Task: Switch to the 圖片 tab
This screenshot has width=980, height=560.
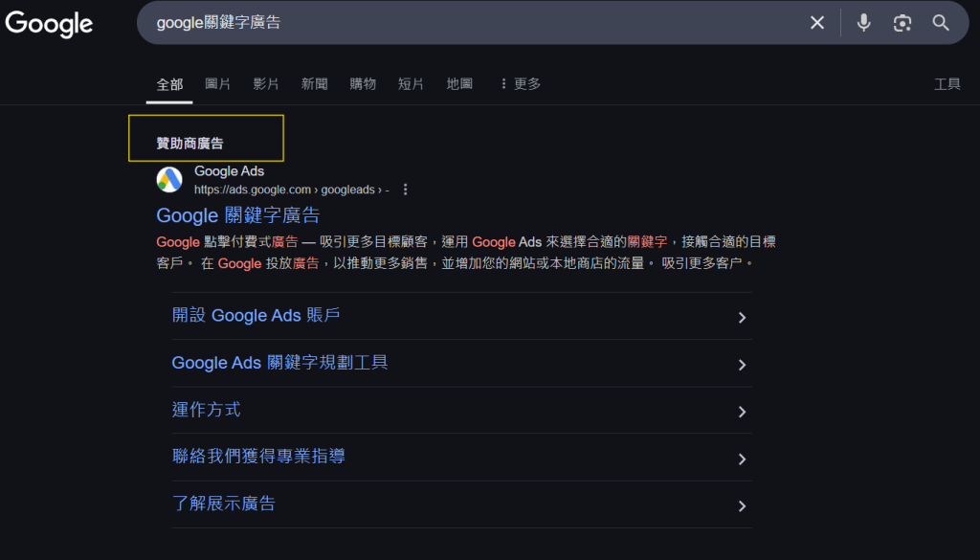Action: coord(217,83)
